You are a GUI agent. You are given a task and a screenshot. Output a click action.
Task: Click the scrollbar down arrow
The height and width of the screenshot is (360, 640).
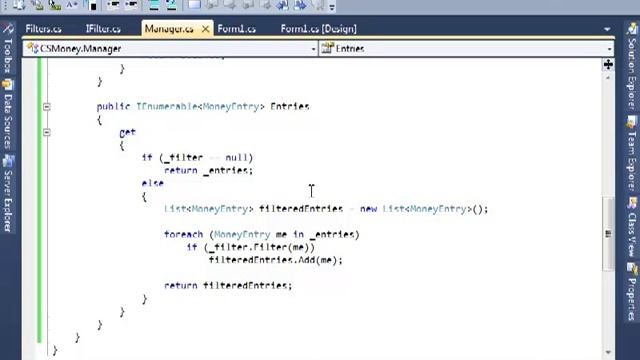click(608, 352)
